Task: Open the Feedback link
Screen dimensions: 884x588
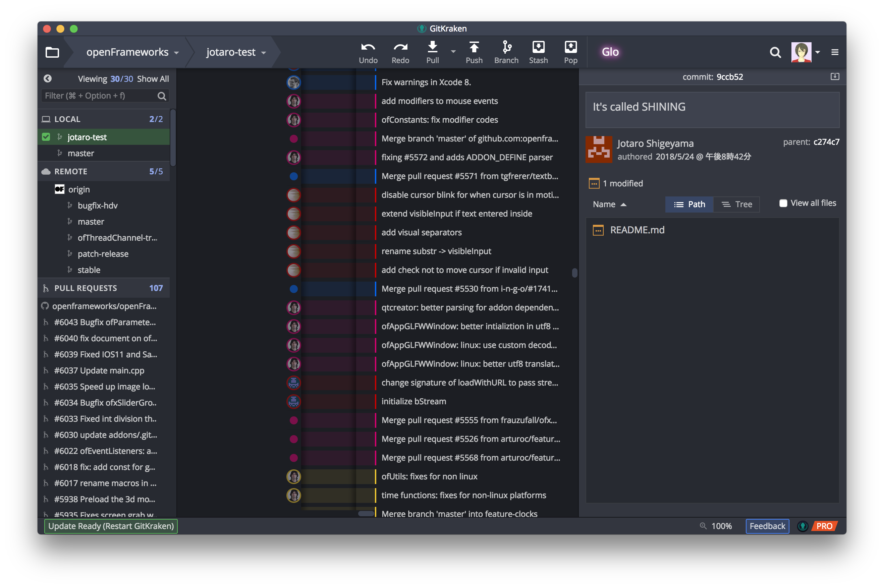Action: pyautogui.click(x=767, y=526)
